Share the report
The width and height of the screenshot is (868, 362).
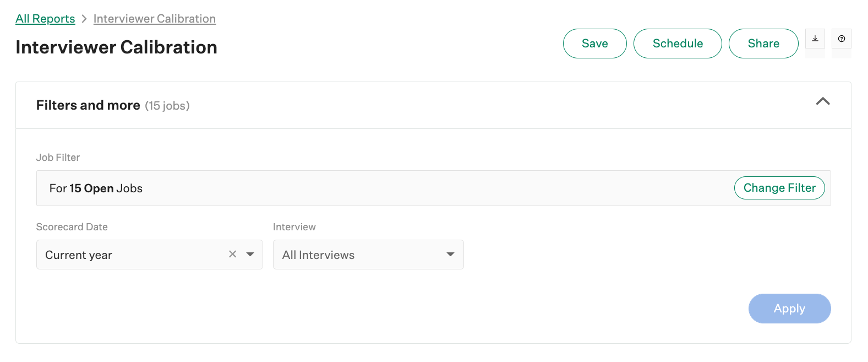coord(763,43)
